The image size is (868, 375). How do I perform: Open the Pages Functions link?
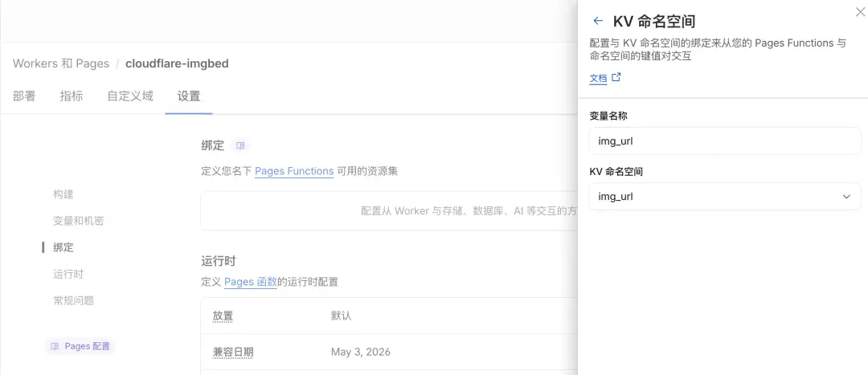pyautogui.click(x=294, y=172)
